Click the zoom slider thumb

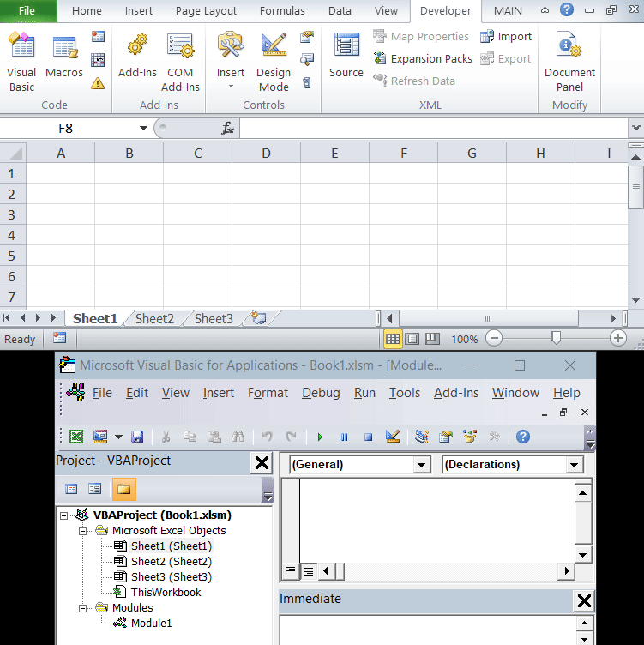[x=556, y=338]
